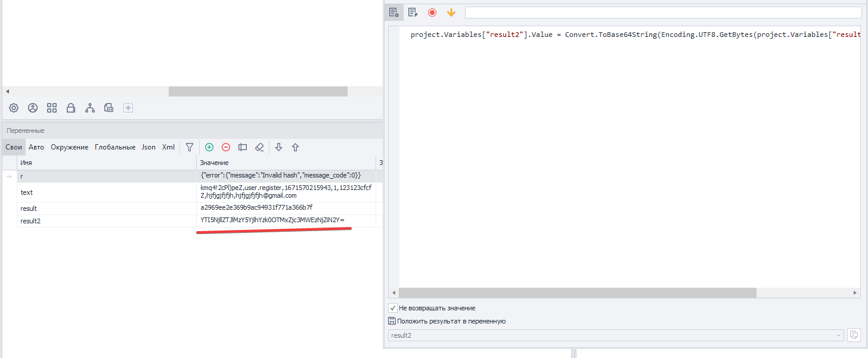This screenshot has height=358, width=868.
Task: Click the padlock icon
Action: click(x=71, y=108)
